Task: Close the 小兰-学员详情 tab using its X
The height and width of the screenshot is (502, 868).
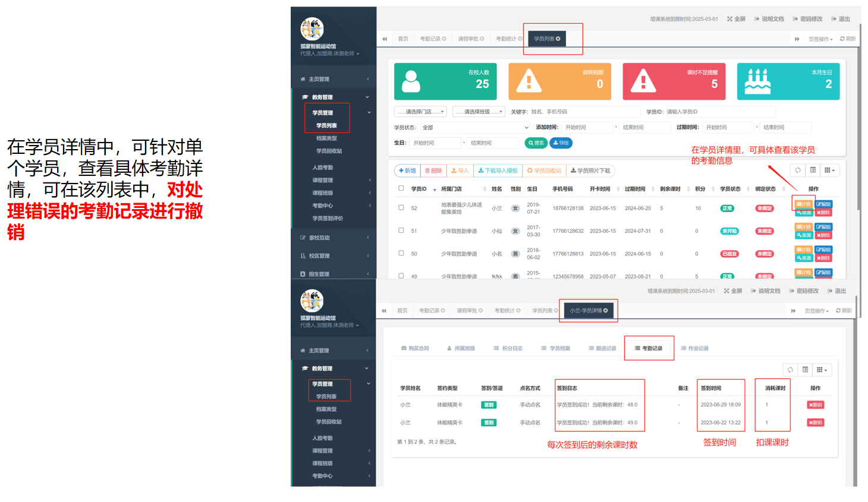Action: coord(606,311)
